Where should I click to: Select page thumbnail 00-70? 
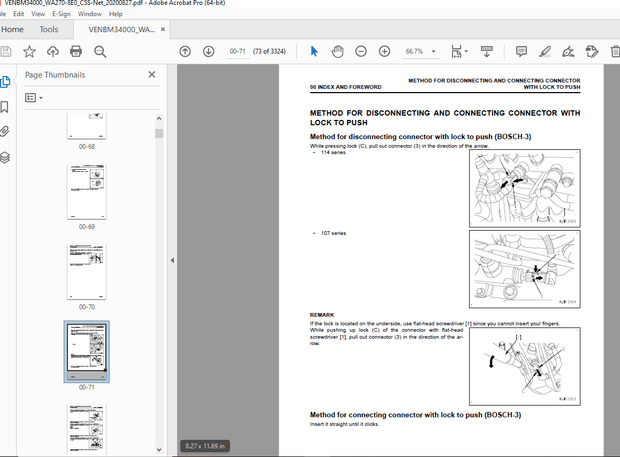(87, 272)
